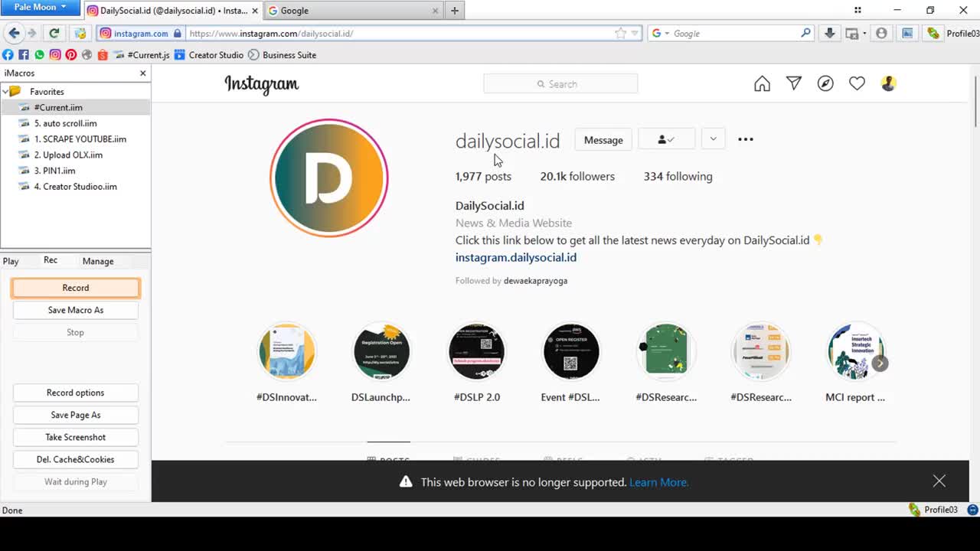Open follower dewaekaprayoga profile link

(535, 281)
